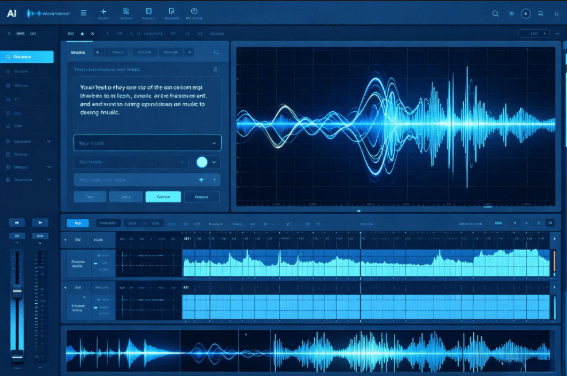The image size is (567, 376).
Task: Click the dark outlined button right of cyan button
Action: click(201, 197)
